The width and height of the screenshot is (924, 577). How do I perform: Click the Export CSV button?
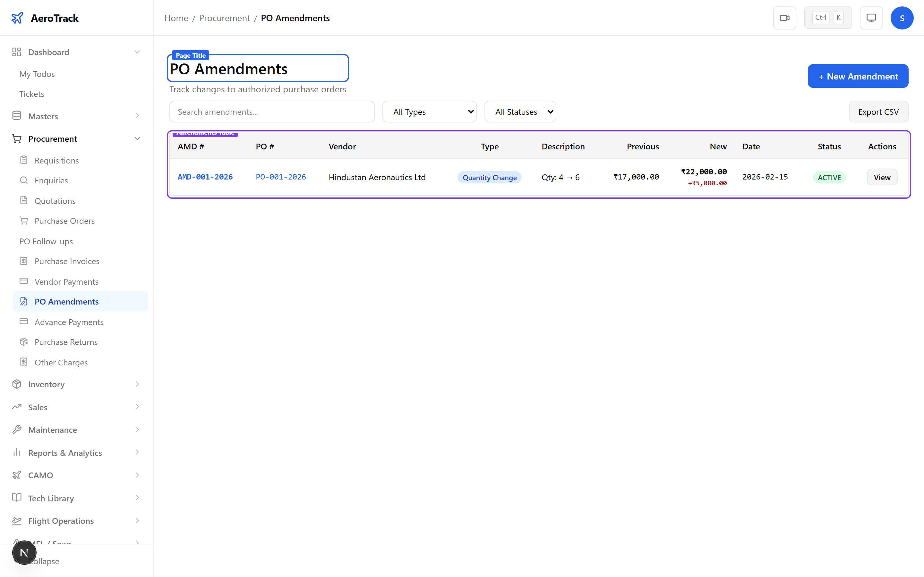click(878, 112)
